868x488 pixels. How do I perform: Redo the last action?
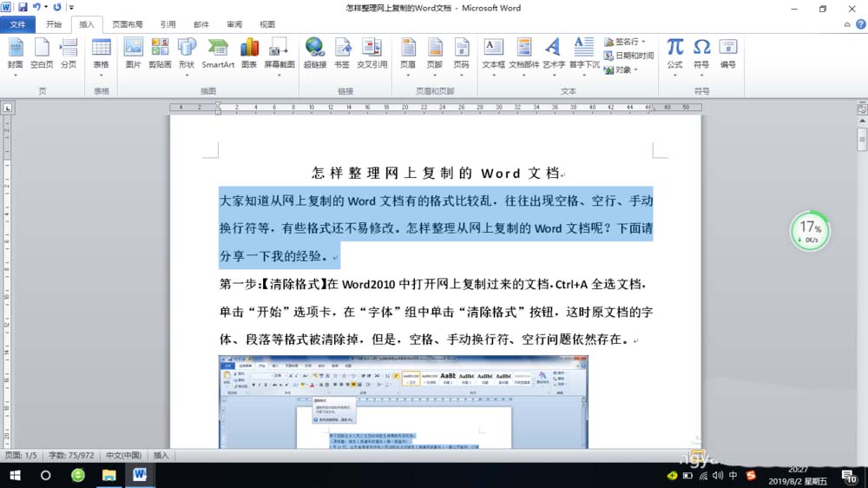(57, 7)
